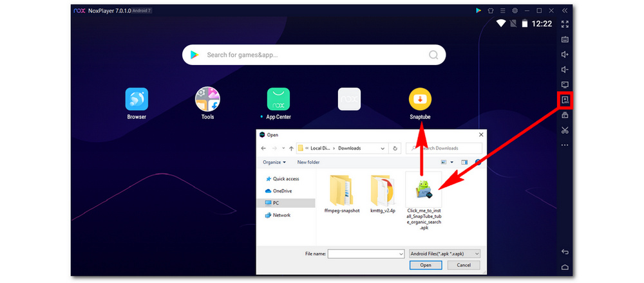Click the Android home icon in sidebar
The image size is (644, 283).
pyautogui.click(x=565, y=267)
